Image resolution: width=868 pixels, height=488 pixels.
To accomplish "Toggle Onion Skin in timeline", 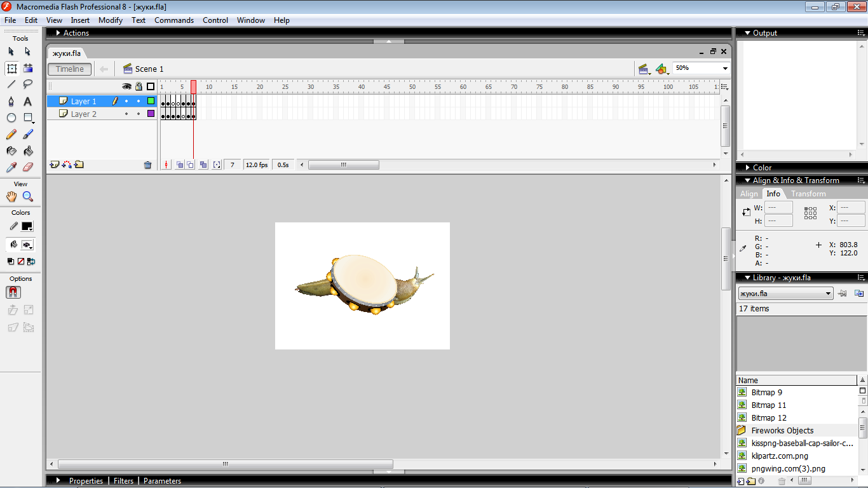I will coord(180,165).
